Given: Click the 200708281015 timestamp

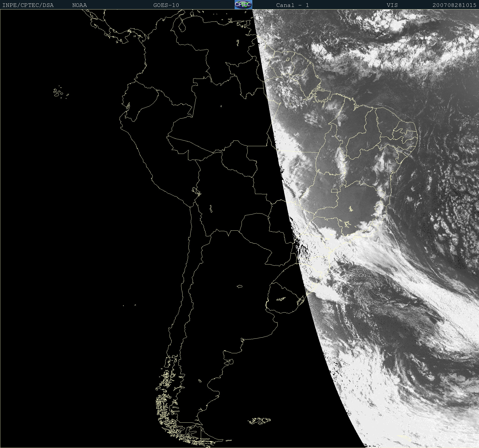Looking at the screenshot, I should (454, 5).
